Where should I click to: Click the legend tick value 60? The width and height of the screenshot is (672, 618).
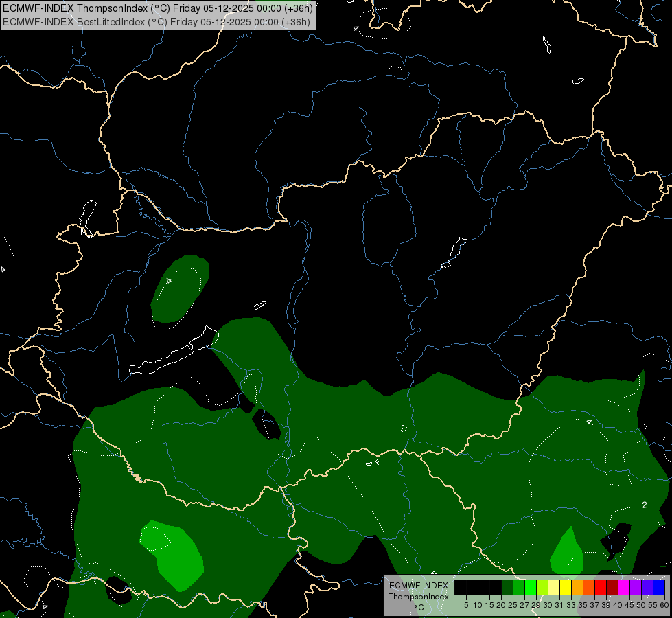click(x=664, y=605)
